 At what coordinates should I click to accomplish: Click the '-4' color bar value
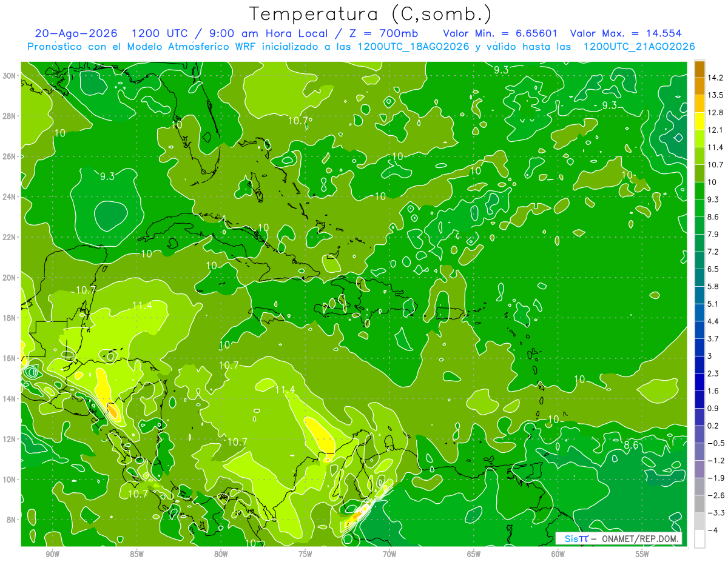(712, 530)
